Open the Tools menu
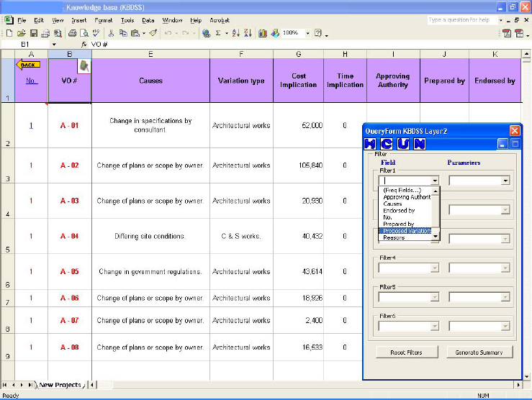Viewport: 532px width, 400px height. click(127, 20)
